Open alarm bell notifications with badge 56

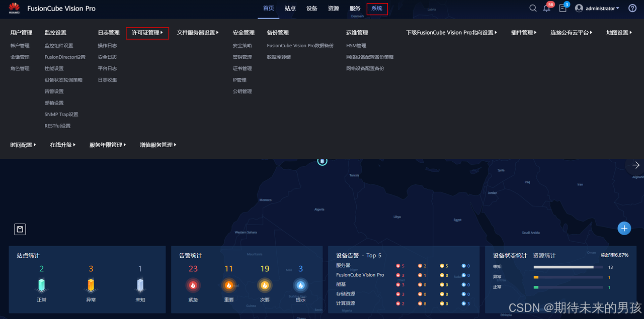pyautogui.click(x=546, y=9)
